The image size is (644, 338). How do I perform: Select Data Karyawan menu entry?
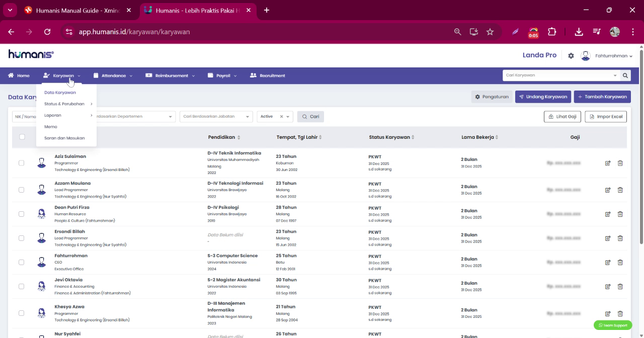[60, 93]
